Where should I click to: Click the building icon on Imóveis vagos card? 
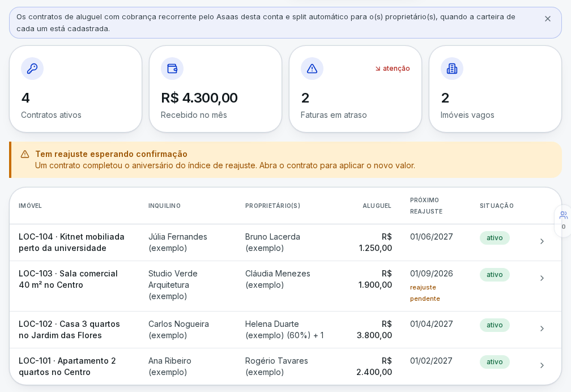click(452, 69)
